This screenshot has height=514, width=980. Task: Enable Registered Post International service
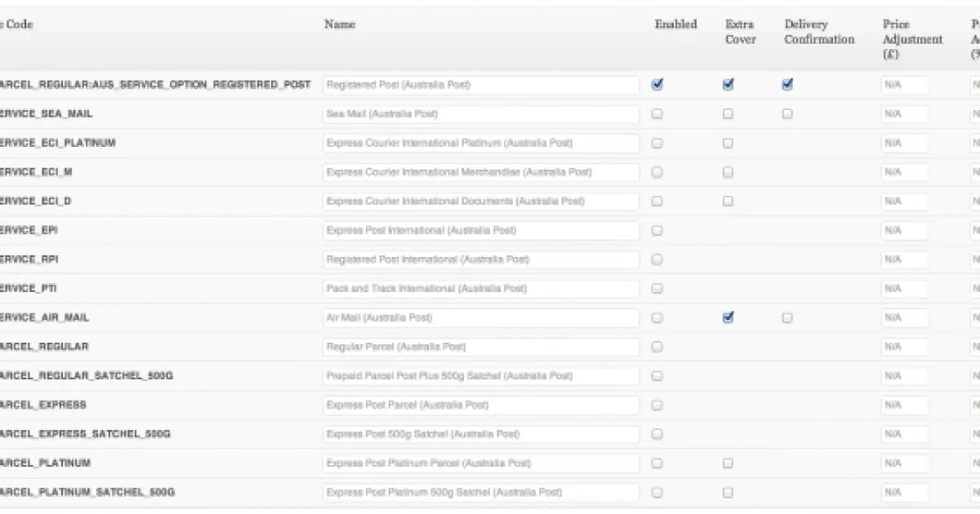tap(657, 259)
